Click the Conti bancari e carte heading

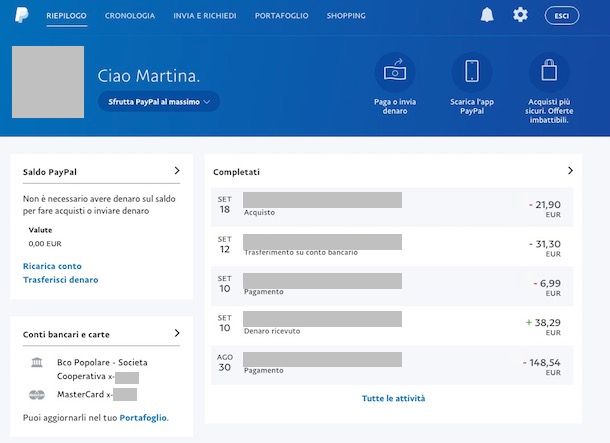coord(66,334)
